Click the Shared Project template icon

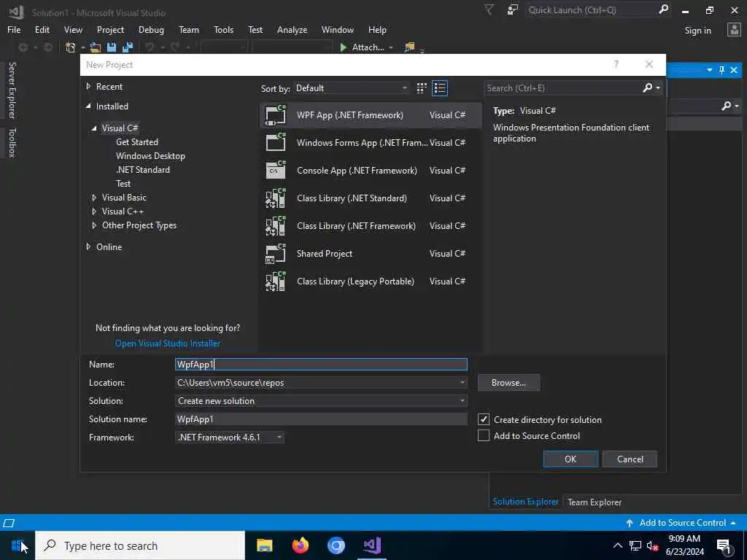point(275,253)
